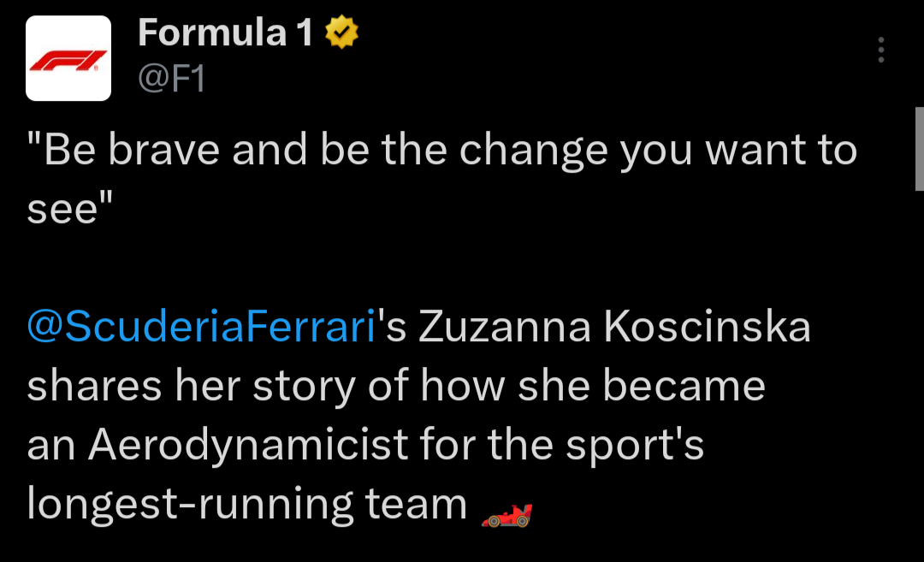The image size is (924, 562).
Task: Click the @F1 handle
Action: click(x=171, y=79)
